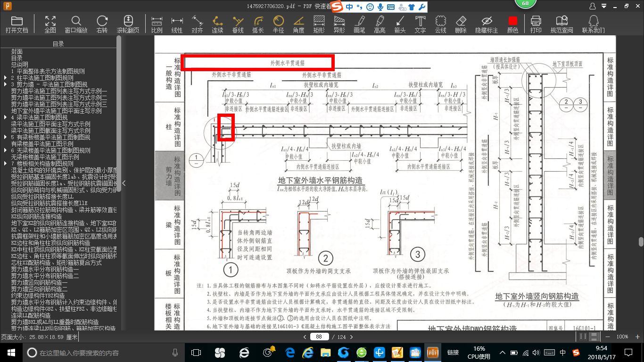
Task: Click the document vertical scrollbar handle
Action: point(641,242)
